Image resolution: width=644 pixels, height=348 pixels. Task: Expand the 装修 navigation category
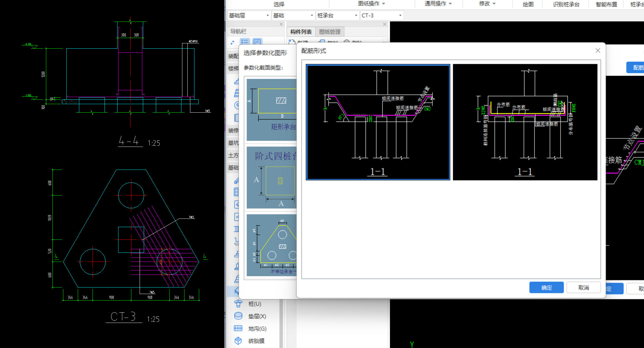click(x=233, y=130)
